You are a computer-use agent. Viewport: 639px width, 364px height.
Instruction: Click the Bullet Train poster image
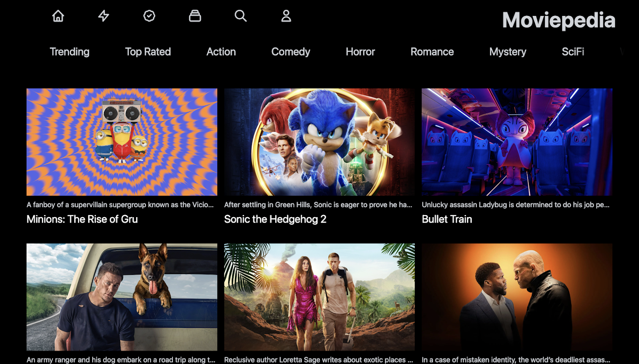click(x=517, y=142)
